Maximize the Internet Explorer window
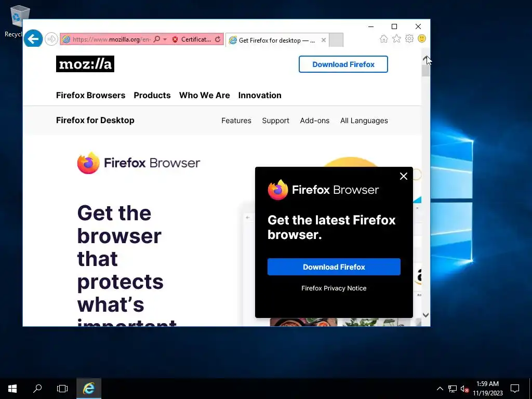Screen dimensions: 532x399 point(394,26)
